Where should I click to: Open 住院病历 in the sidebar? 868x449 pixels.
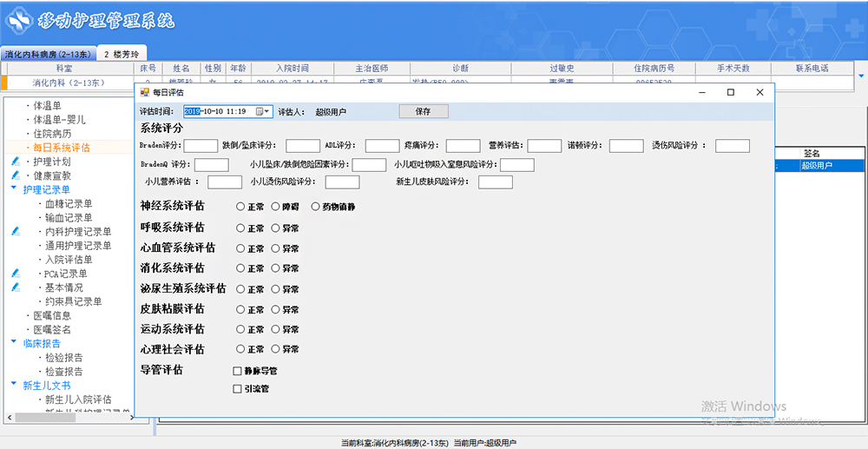tap(52, 134)
